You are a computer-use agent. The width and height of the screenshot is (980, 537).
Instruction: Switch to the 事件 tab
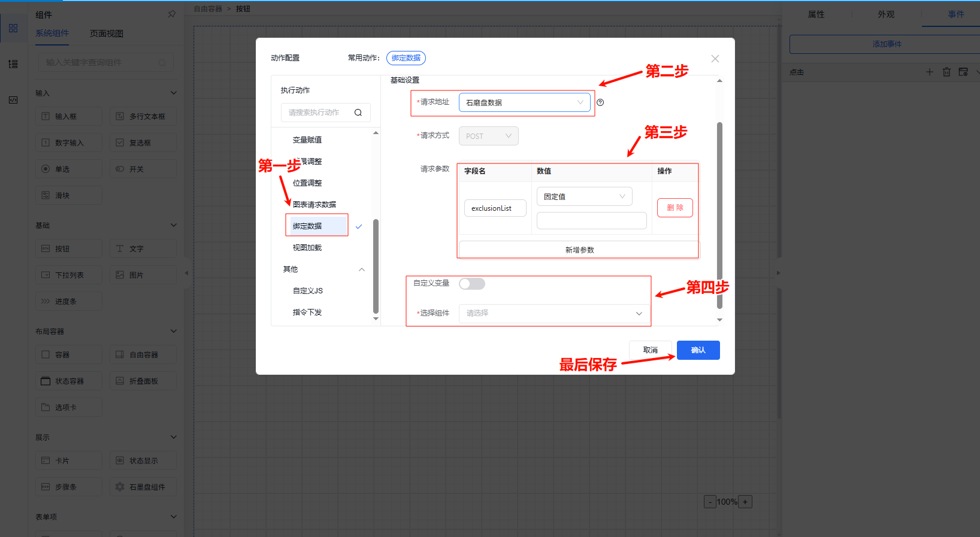[956, 14]
